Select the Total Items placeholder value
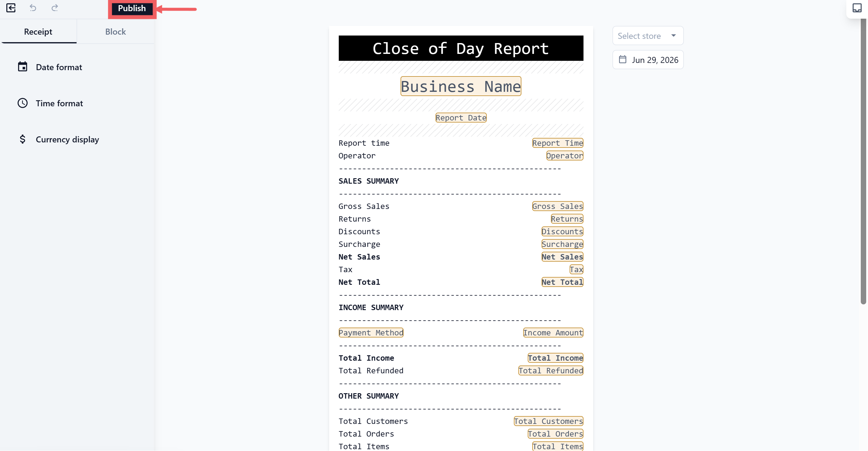The image size is (868, 451). [x=558, y=446]
